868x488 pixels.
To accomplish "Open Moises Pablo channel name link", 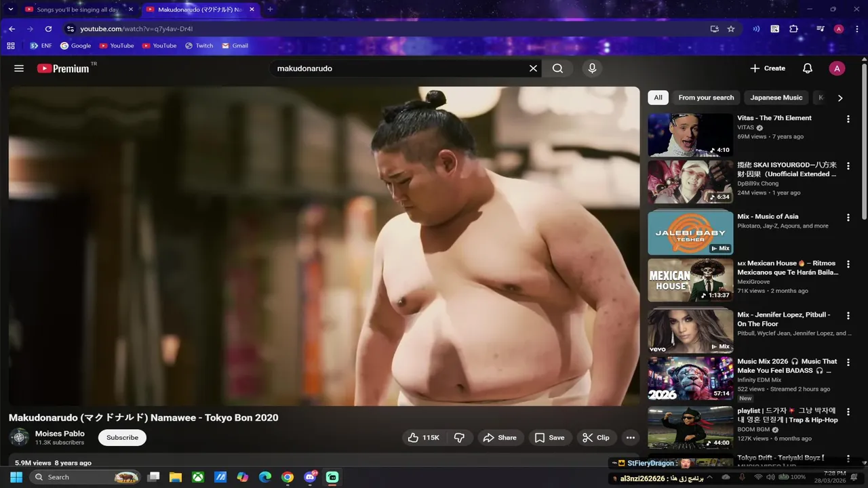I will pyautogui.click(x=60, y=434).
